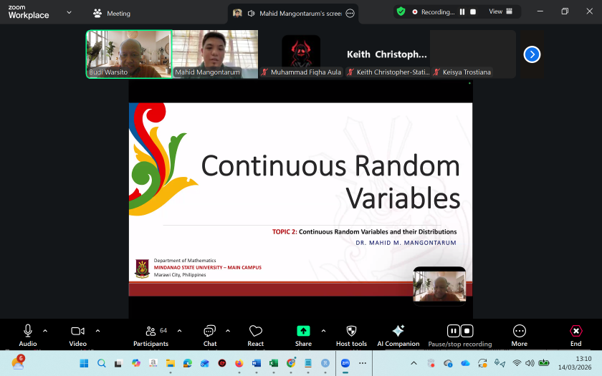This screenshot has height=376, width=602.
Task: Pause recording in the bottom toolbar
Action: pyautogui.click(x=453, y=331)
